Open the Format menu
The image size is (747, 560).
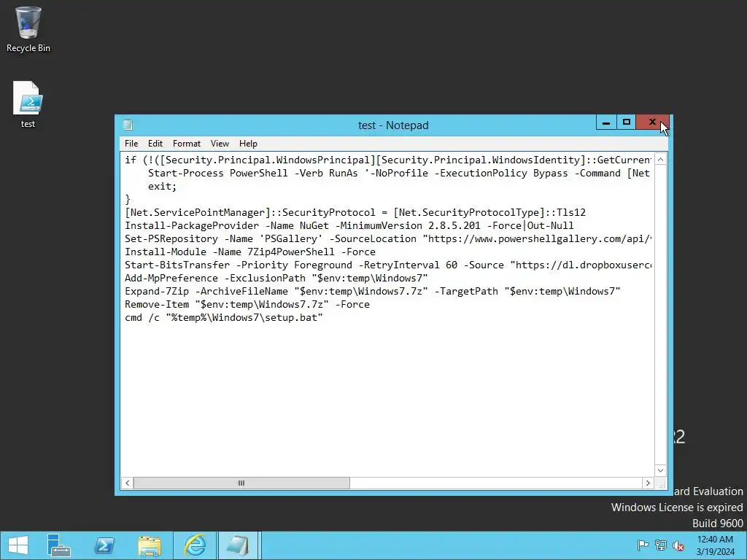186,144
